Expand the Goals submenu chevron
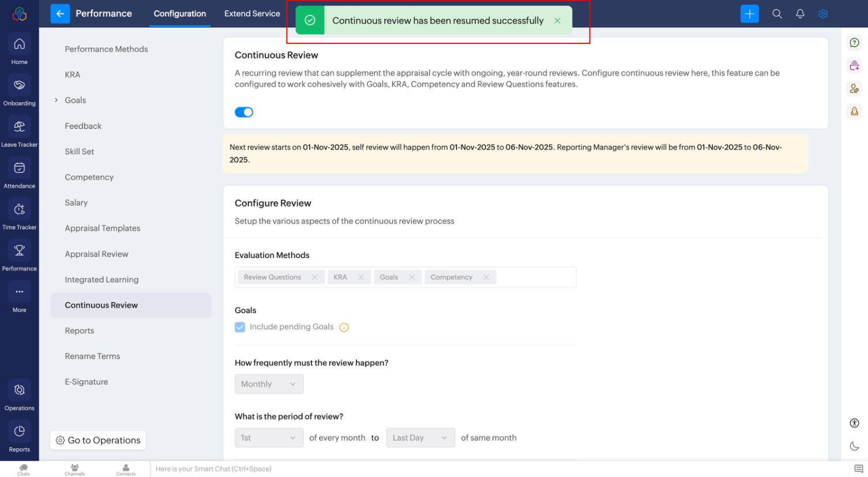 (56, 100)
